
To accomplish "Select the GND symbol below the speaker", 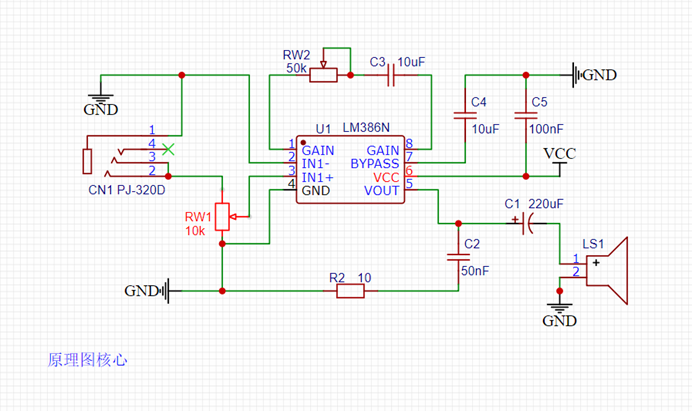I will point(560,315).
